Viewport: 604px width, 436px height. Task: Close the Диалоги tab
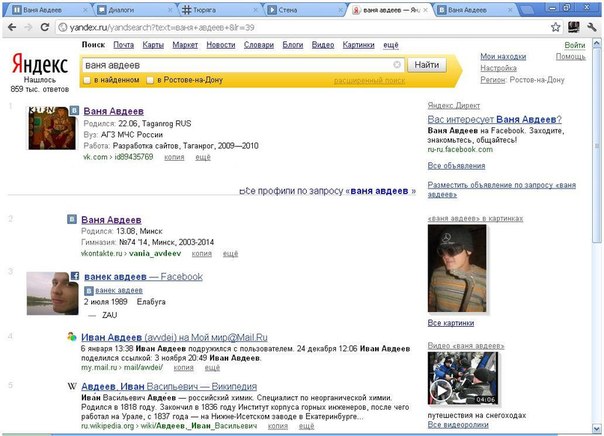pos(172,10)
